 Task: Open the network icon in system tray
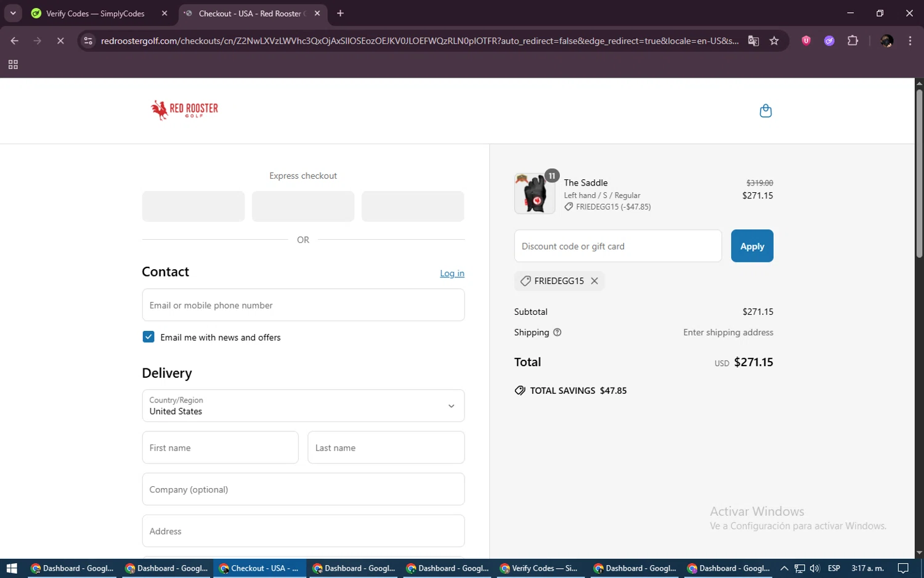tap(800, 568)
